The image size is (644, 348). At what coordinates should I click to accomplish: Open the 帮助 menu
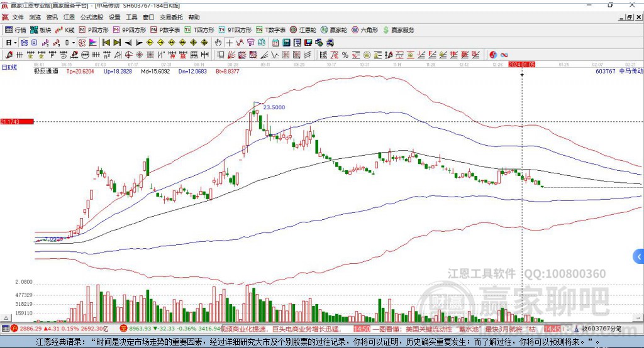click(194, 17)
